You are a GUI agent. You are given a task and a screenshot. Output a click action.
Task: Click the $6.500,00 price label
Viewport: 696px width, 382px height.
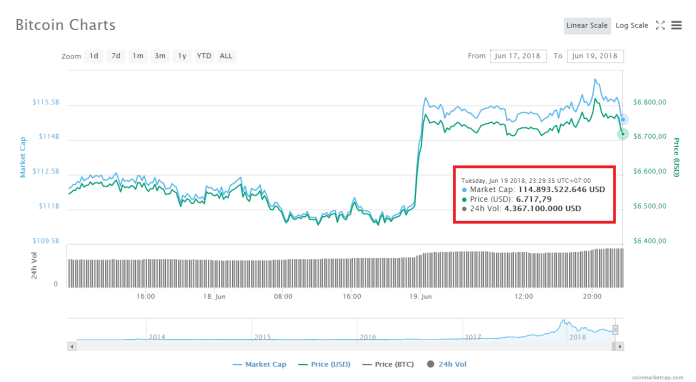click(x=649, y=206)
